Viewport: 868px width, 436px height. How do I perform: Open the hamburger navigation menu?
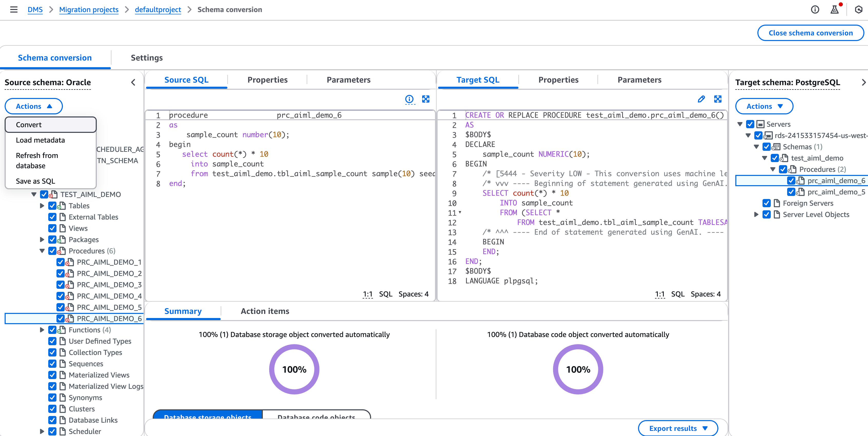point(14,9)
